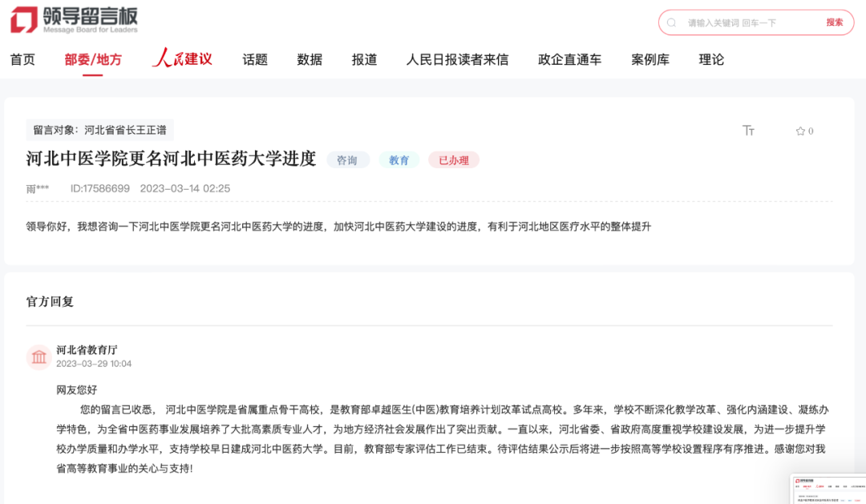Viewport: 866px width, 504px height.
Task: Click the 教育 category tag
Action: click(x=399, y=159)
